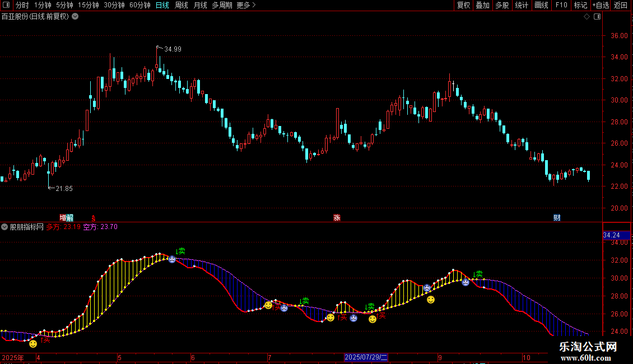
Task: Add stock via the +自选 button
Action: [x=601, y=5]
